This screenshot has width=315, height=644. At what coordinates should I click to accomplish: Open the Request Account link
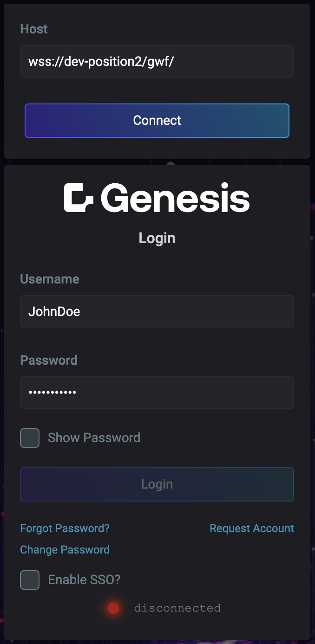(x=252, y=528)
